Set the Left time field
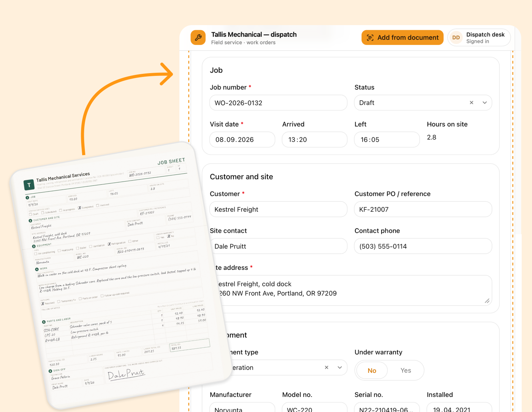The width and height of the screenshot is (532, 412). coord(387,140)
